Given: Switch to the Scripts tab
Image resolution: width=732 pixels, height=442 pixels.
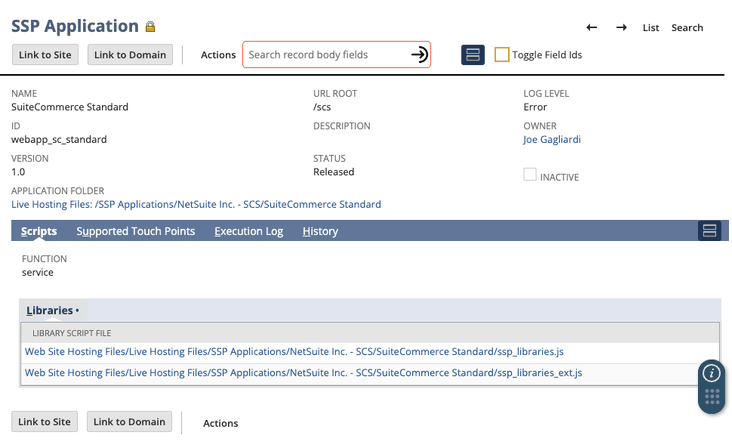Looking at the screenshot, I should coord(39,231).
